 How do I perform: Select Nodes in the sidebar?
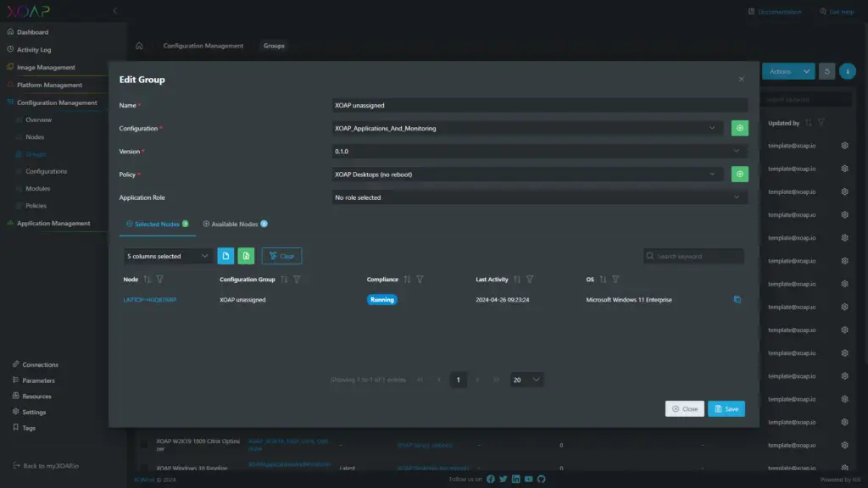click(x=34, y=137)
